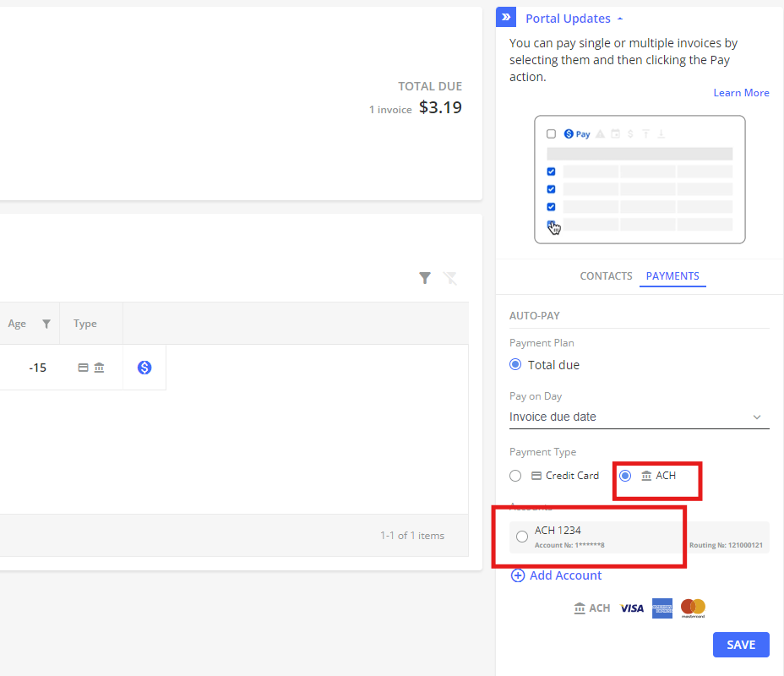Click the bank icon in Type column

tap(99, 368)
